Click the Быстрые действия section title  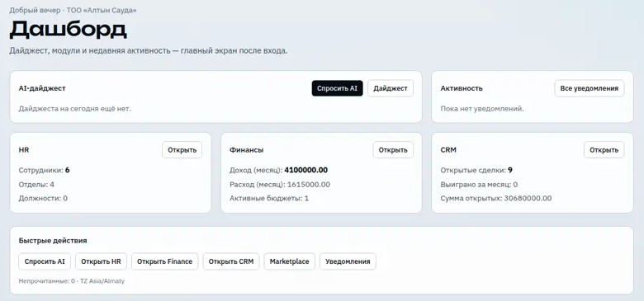click(x=53, y=241)
